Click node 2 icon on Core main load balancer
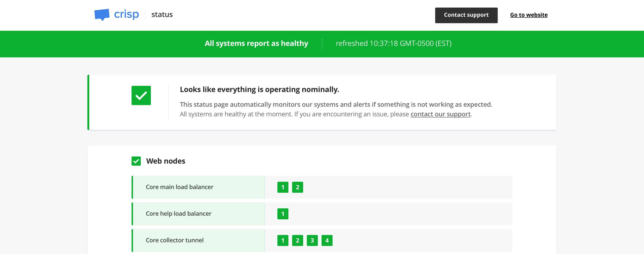Viewport: 644px width, 254px height. tap(297, 187)
